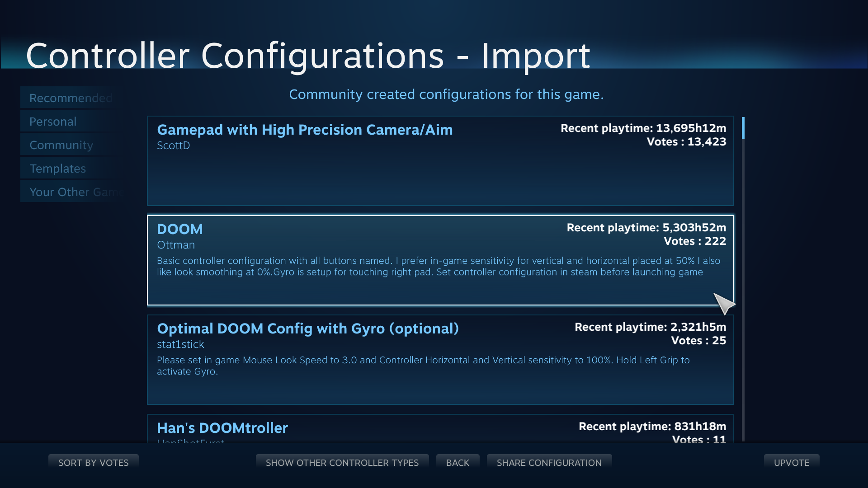The height and width of the screenshot is (488, 868).
Task: Select the Personal sidebar category
Action: (x=53, y=121)
